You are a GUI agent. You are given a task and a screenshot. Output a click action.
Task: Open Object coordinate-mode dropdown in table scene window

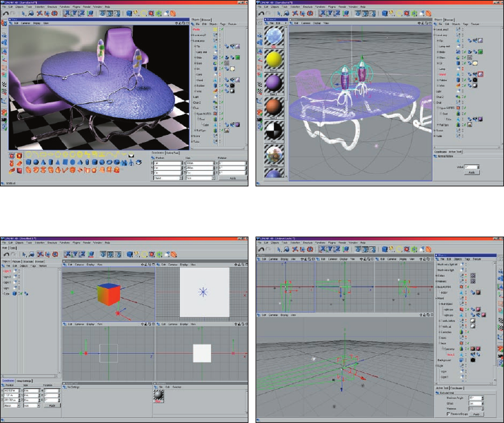(x=169, y=178)
